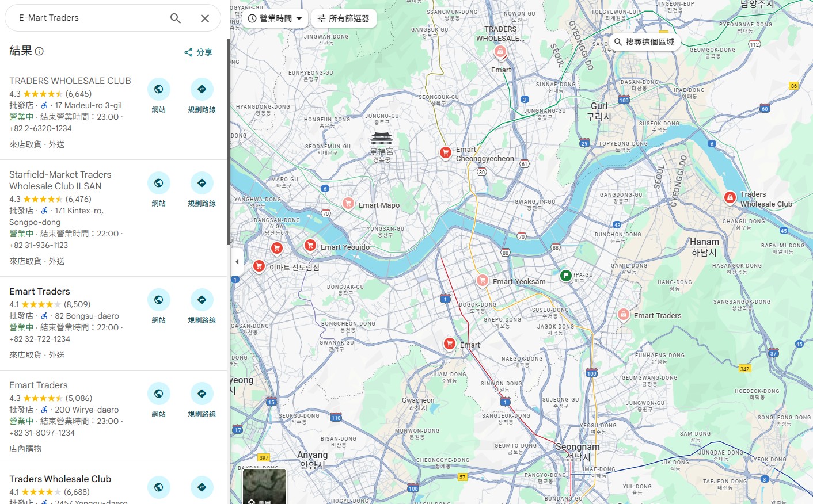Image resolution: width=813 pixels, height=504 pixels.
Task: Select the Emart Mapo map marker
Action: coord(348,203)
